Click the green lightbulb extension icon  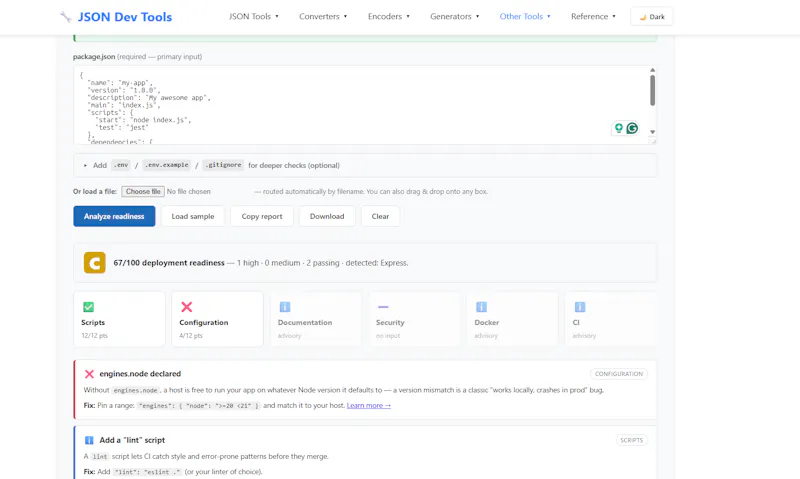coord(618,128)
